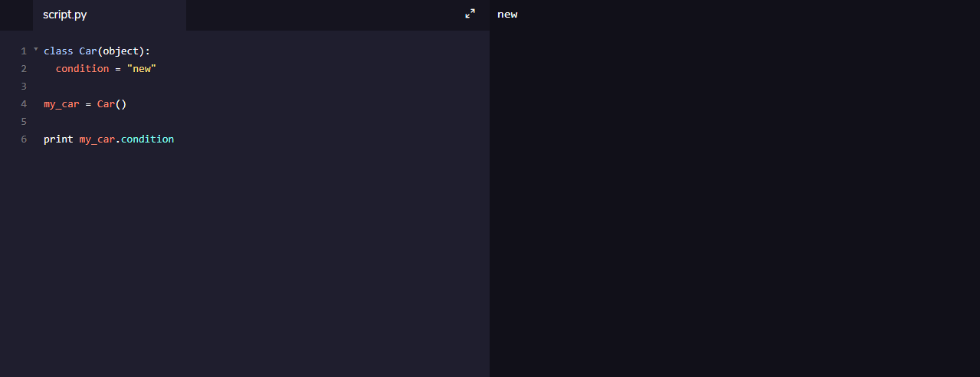Screen dimensions: 980x377
Task: Click 'condition' variable on line 2
Action: (x=82, y=68)
